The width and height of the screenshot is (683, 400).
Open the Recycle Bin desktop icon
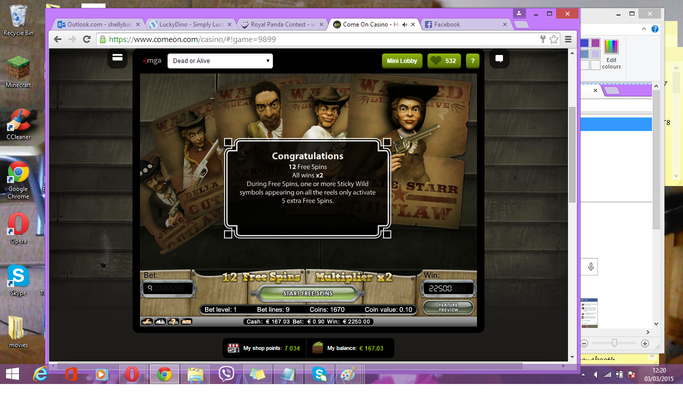click(18, 20)
